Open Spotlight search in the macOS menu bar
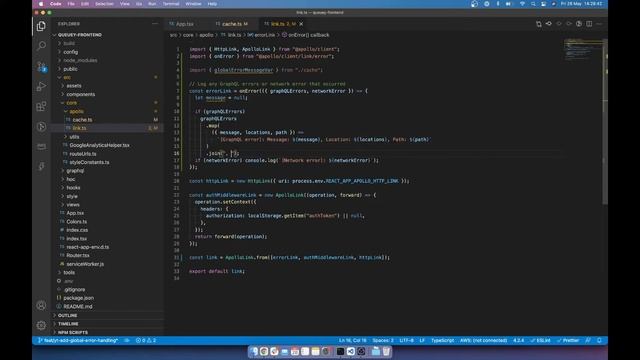Viewport: 640px width, 360px height. [533, 4]
